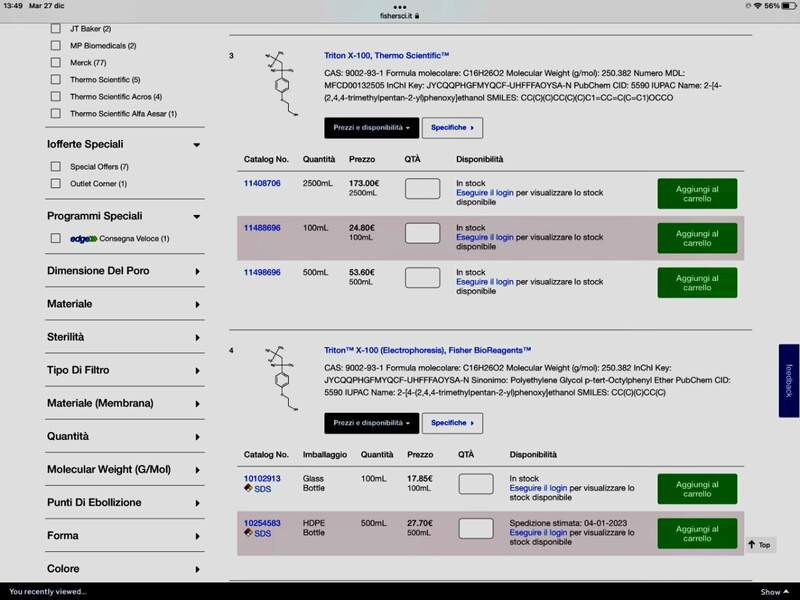Screen dimensions: 800x600
Task: Click the quantity field for the 500mL 11498696
Action: click(x=422, y=277)
